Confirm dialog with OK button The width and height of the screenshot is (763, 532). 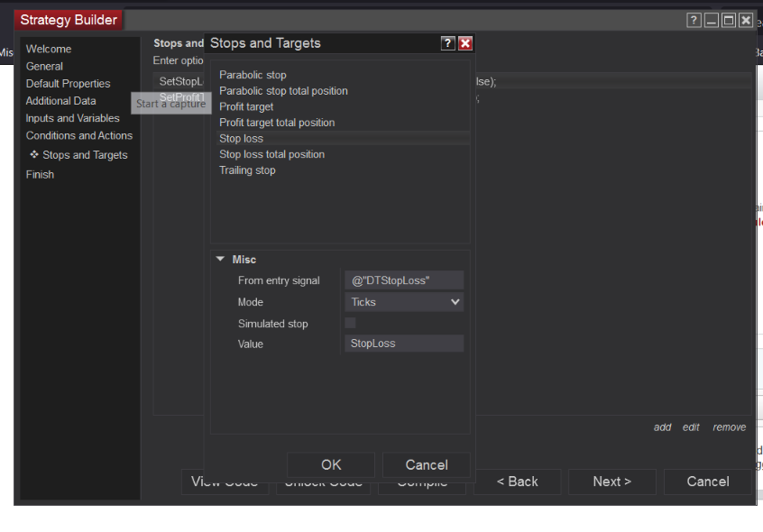(331, 465)
